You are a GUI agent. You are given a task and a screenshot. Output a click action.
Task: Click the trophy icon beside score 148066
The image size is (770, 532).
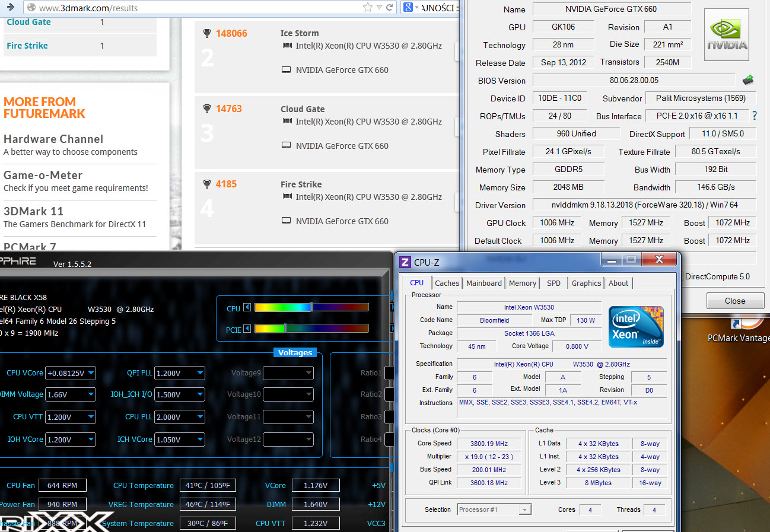pos(207,33)
